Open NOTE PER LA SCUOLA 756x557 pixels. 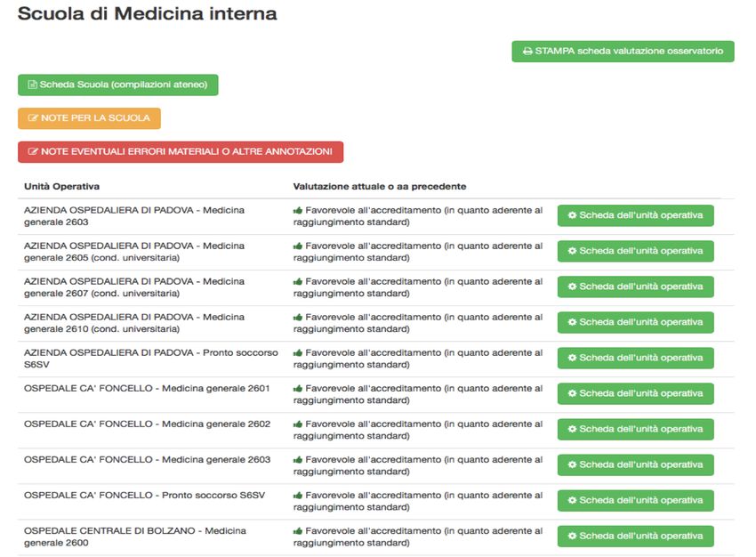[x=89, y=118]
